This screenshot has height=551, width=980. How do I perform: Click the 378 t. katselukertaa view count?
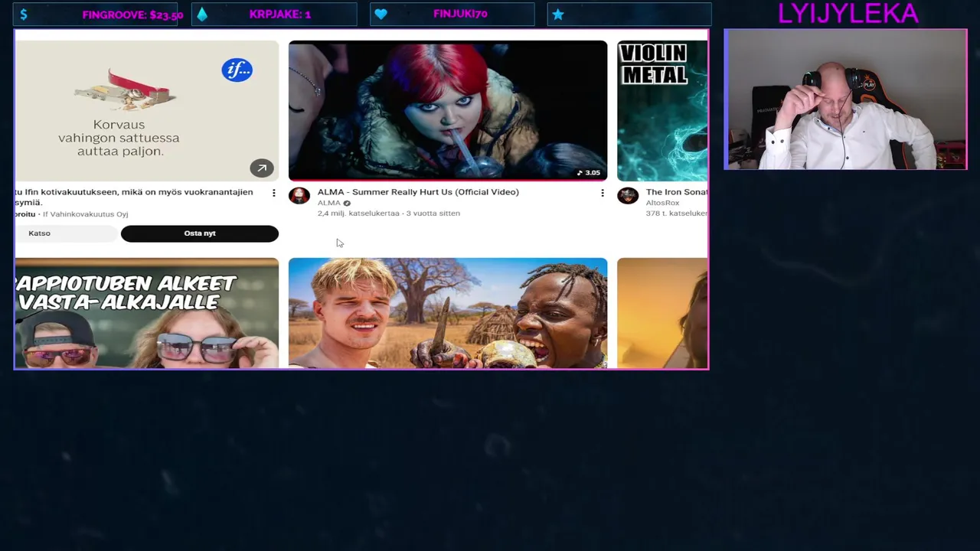[x=677, y=214]
